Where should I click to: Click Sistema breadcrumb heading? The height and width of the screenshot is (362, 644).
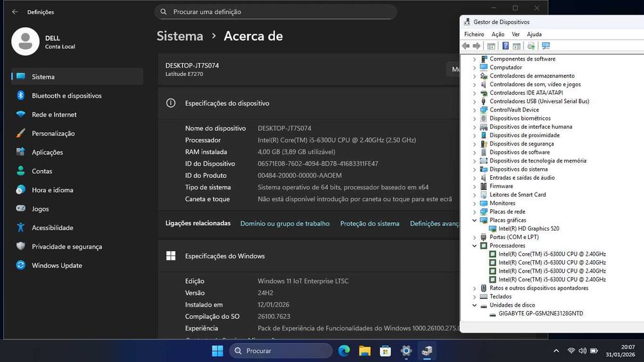(x=180, y=36)
